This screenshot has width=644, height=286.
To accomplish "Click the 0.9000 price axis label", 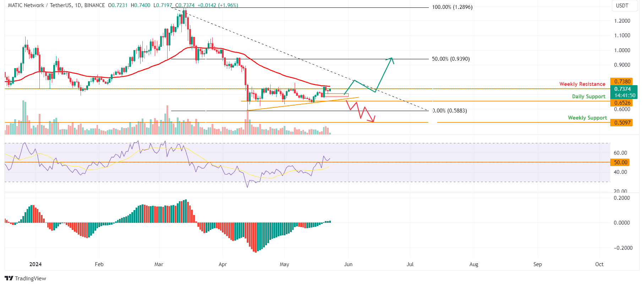I will click(x=622, y=65).
